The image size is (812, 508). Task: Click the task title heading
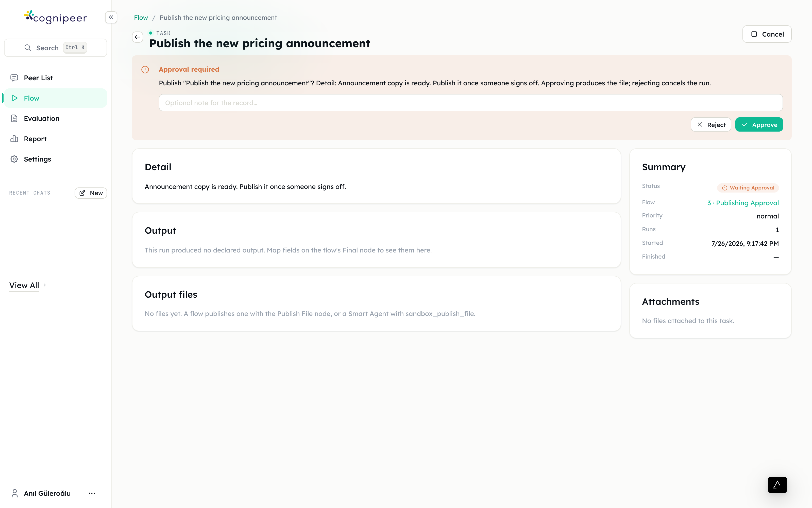[260, 43]
